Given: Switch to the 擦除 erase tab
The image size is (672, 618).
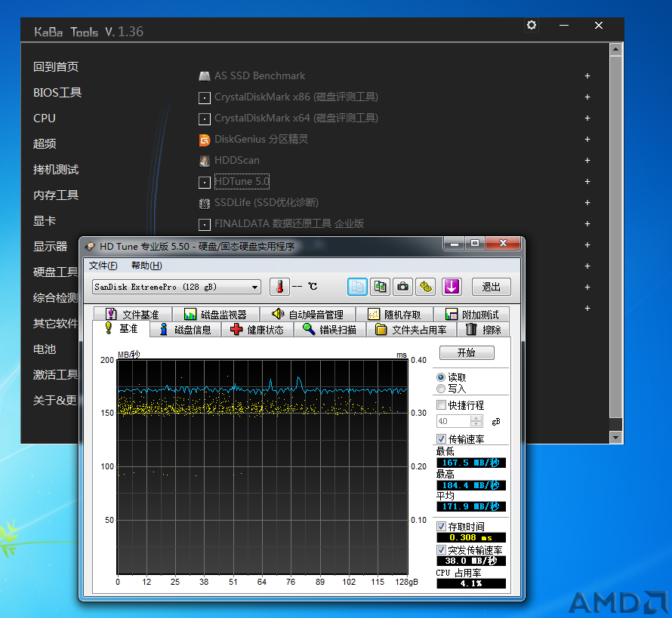Looking at the screenshot, I should click(x=483, y=329).
